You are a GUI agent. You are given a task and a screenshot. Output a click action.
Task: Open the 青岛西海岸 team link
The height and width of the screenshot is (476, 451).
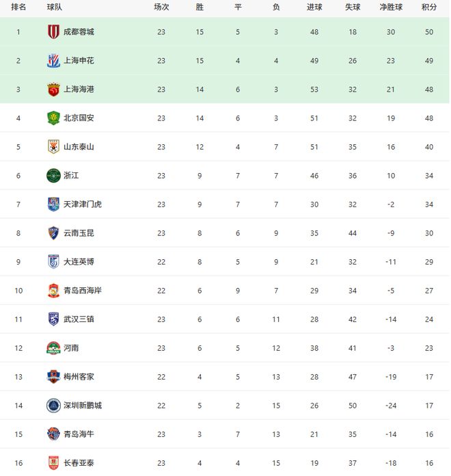(x=83, y=291)
